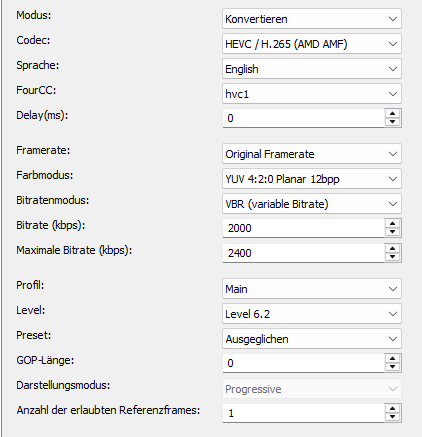The width and height of the screenshot is (422, 437).
Task: Click into the Delay(ms) input field
Action: pyautogui.click(x=303, y=118)
